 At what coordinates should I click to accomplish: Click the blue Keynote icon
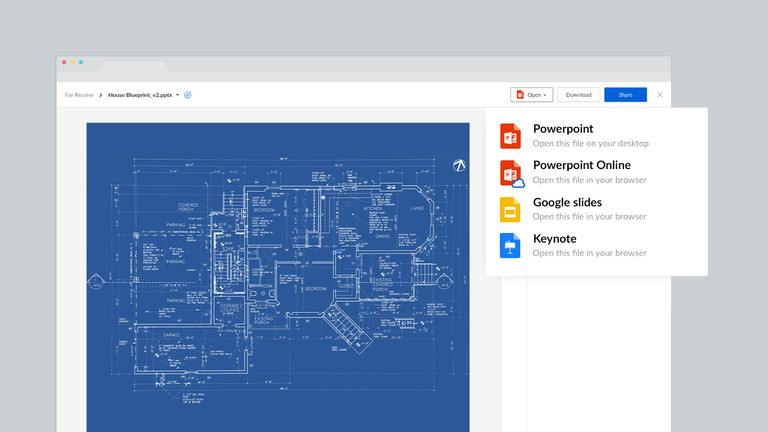click(x=511, y=246)
